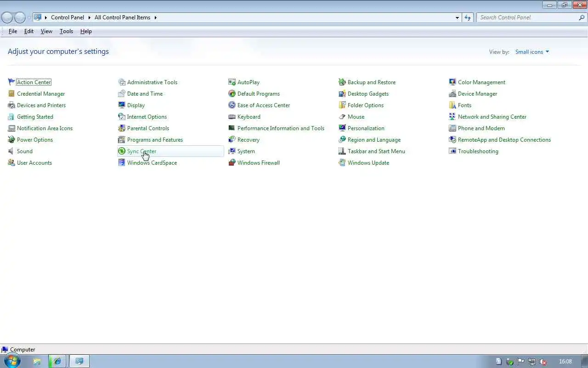The height and width of the screenshot is (368, 588).
Task: Open the Programs and Features link
Action: click(x=155, y=140)
